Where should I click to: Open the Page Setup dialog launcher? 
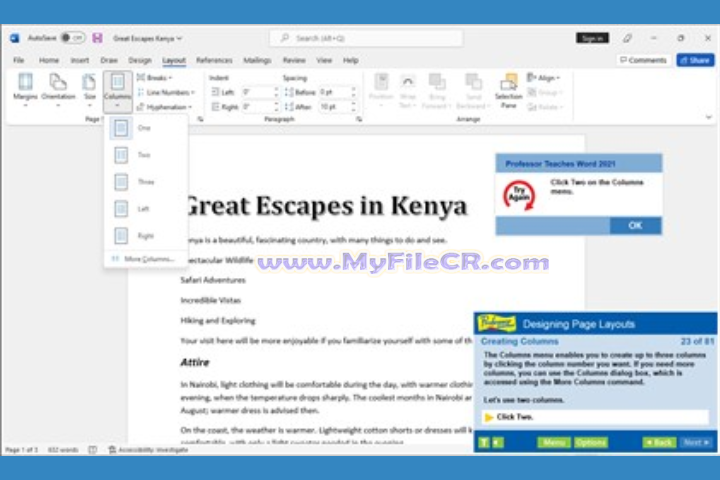[201, 119]
